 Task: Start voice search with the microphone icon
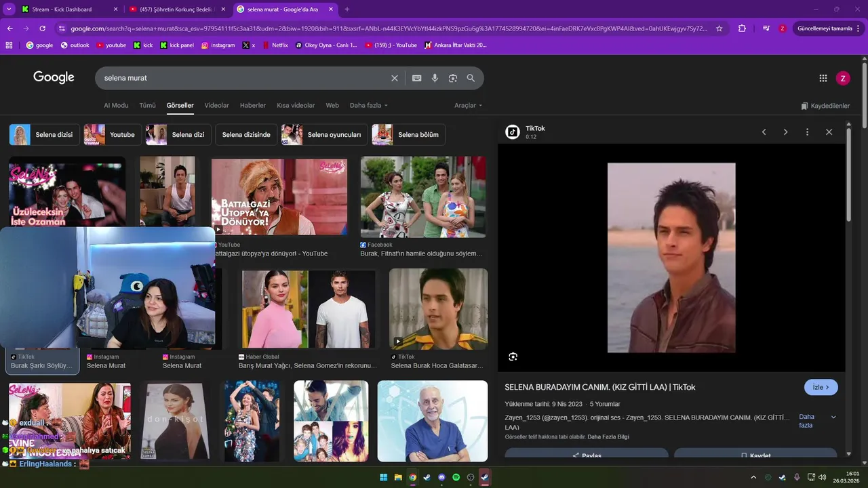[435, 78]
